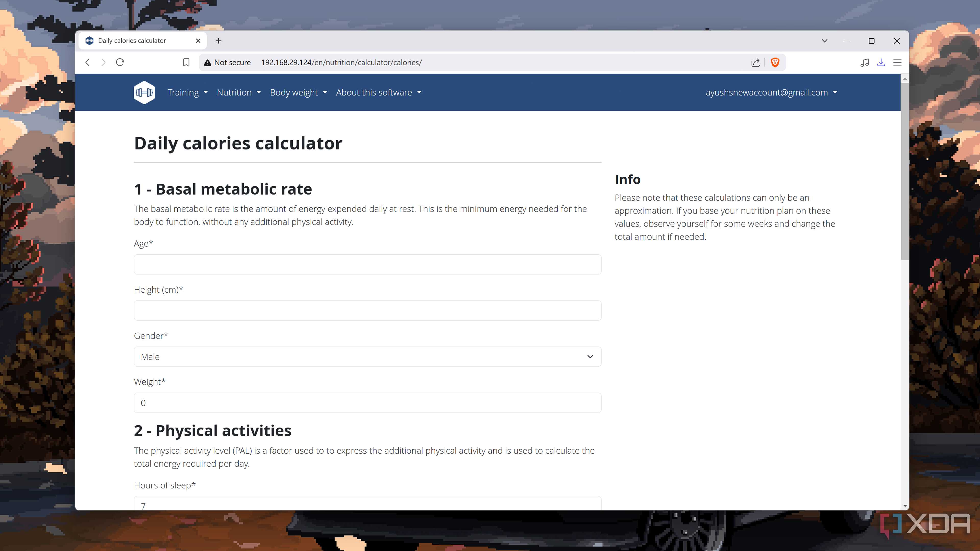This screenshot has height=551, width=980.
Task: Expand the Body weight menu
Action: pos(298,92)
